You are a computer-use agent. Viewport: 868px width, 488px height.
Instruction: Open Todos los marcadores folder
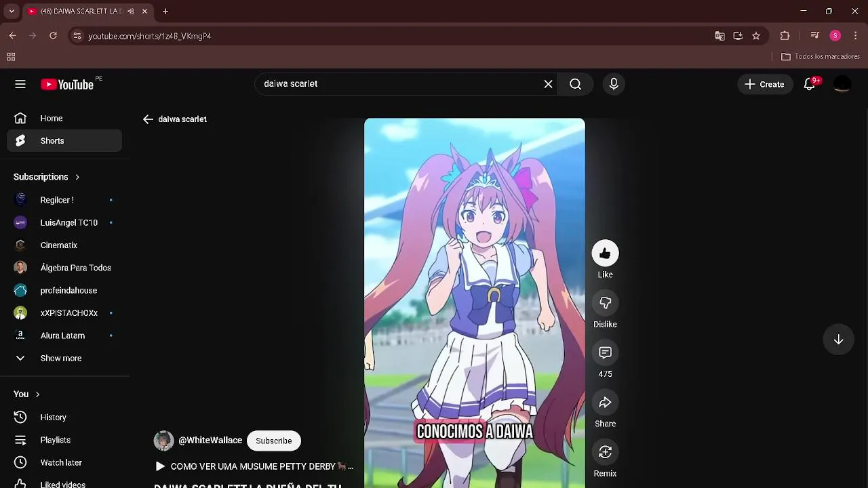[821, 57]
